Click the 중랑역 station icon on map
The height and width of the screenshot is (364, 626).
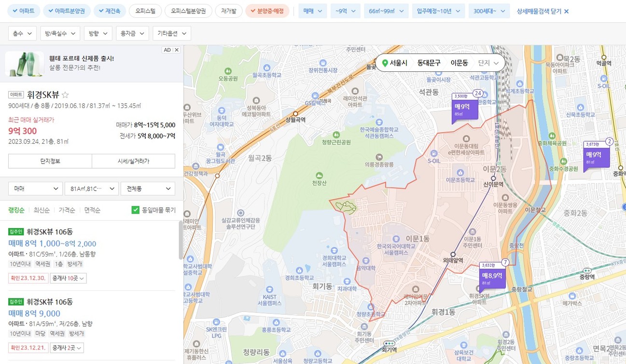[587, 270]
